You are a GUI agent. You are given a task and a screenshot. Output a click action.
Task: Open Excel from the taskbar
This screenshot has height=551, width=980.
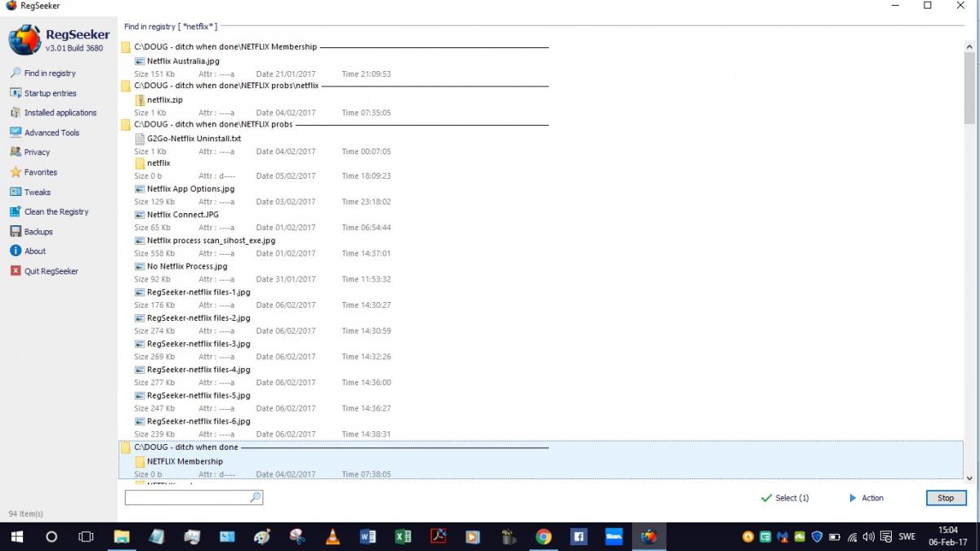(x=403, y=537)
